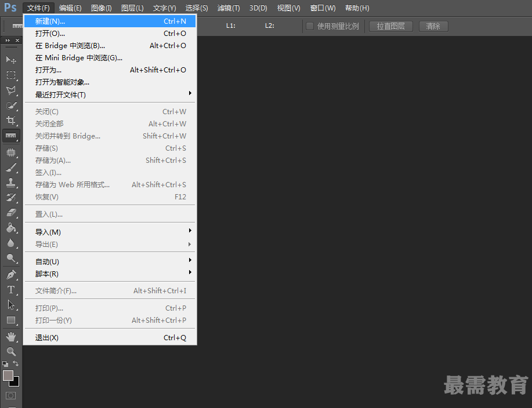Image resolution: width=532 pixels, height=408 pixels.
Task: Collapse toolbox with double-arrow icon
Action: 8,41
